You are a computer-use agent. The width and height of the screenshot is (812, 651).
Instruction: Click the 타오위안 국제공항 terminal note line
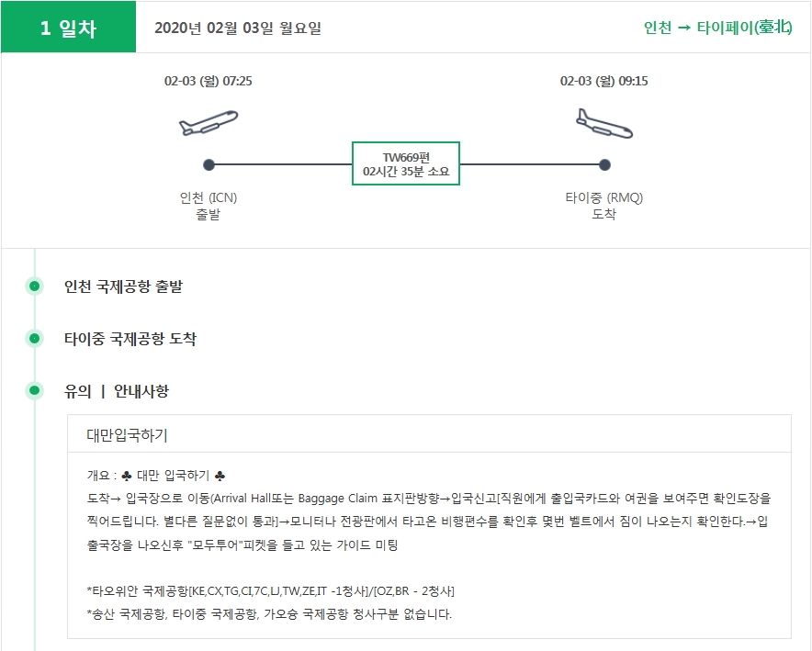pos(270,590)
